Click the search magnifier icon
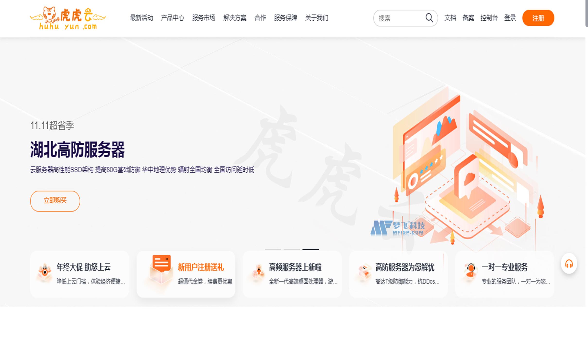The image size is (588, 364). 429,18
